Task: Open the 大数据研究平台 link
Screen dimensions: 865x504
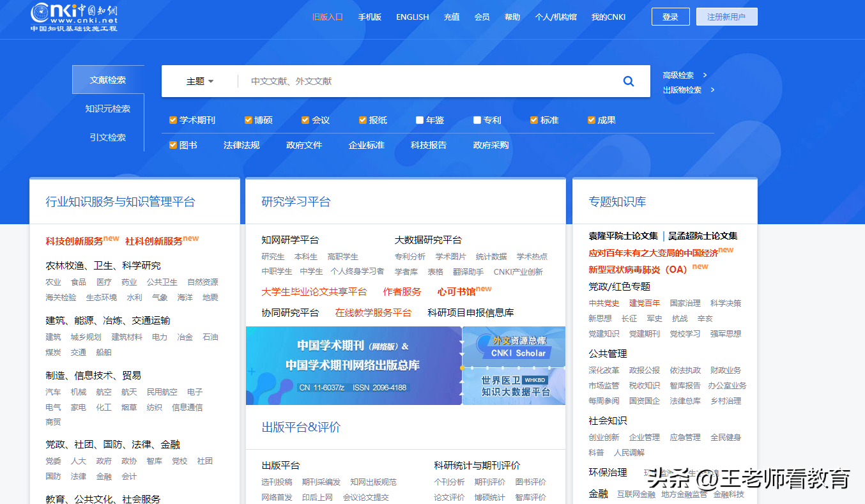Action: (428, 240)
